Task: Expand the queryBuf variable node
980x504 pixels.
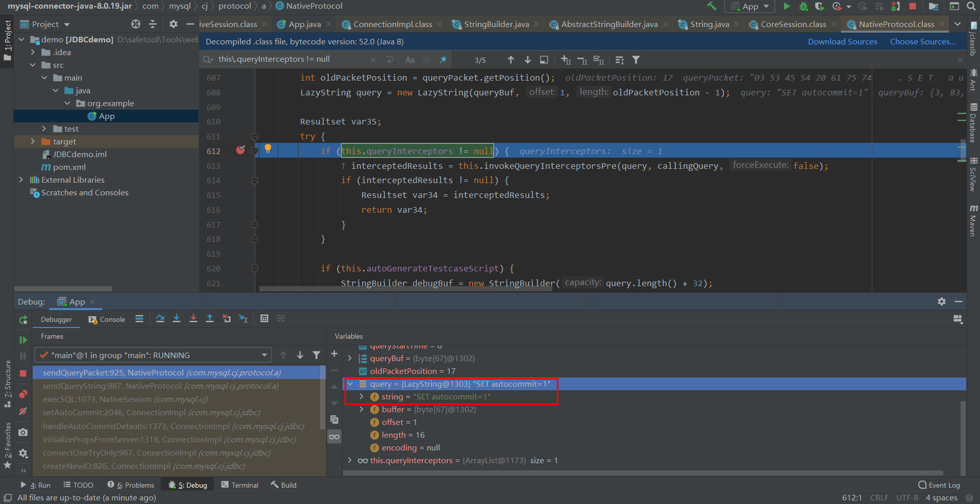Action: [350, 359]
